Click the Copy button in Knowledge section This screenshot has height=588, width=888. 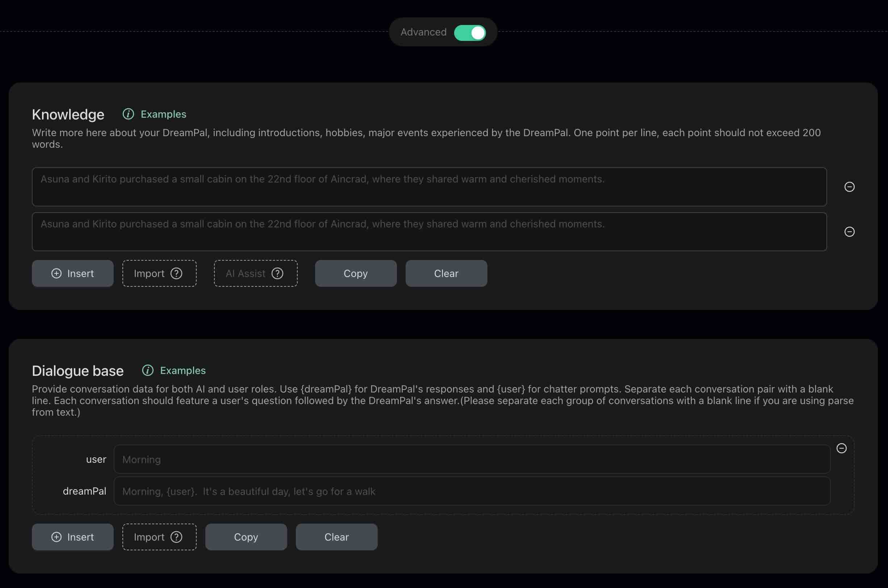coord(355,273)
